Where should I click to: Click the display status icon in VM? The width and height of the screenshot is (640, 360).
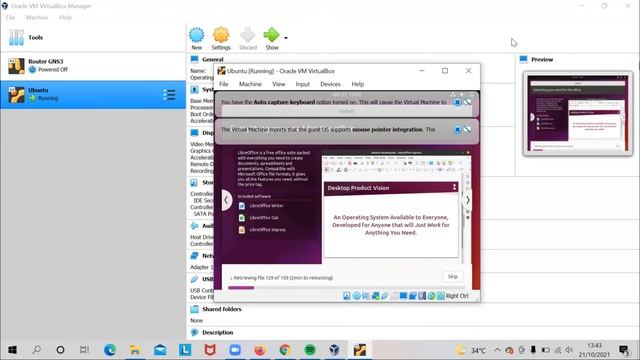[x=403, y=296]
